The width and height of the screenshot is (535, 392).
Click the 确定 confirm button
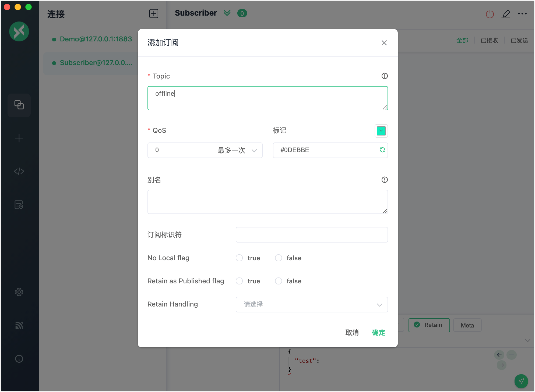(x=378, y=333)
